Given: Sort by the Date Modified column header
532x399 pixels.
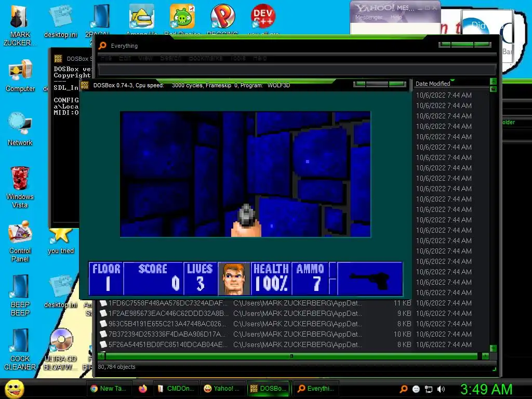Looking at the screenshot, I should coord(450,84).
